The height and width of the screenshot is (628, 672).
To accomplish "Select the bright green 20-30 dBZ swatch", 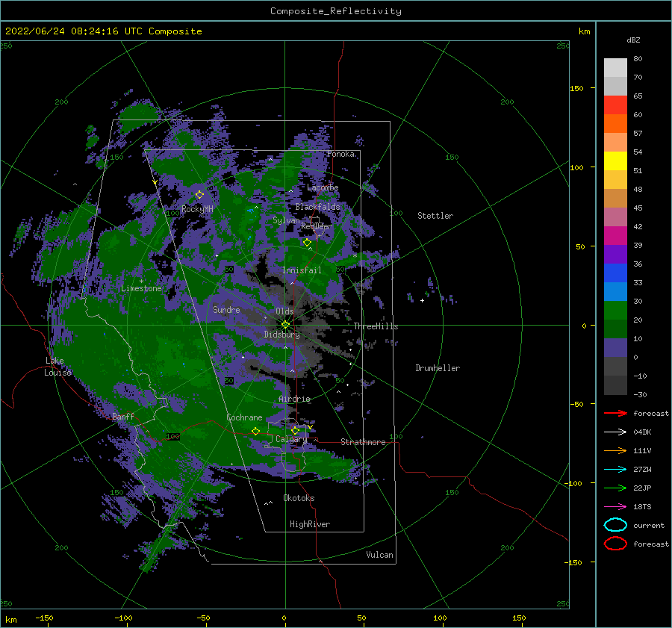I will click(615, 311).
